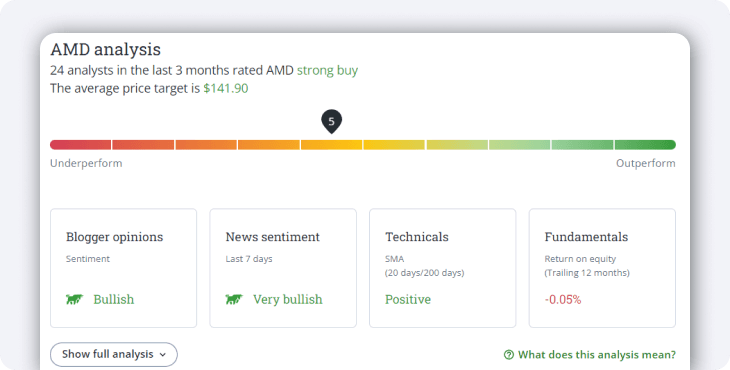Click the -0.05% return on equity value

(563, 300)
